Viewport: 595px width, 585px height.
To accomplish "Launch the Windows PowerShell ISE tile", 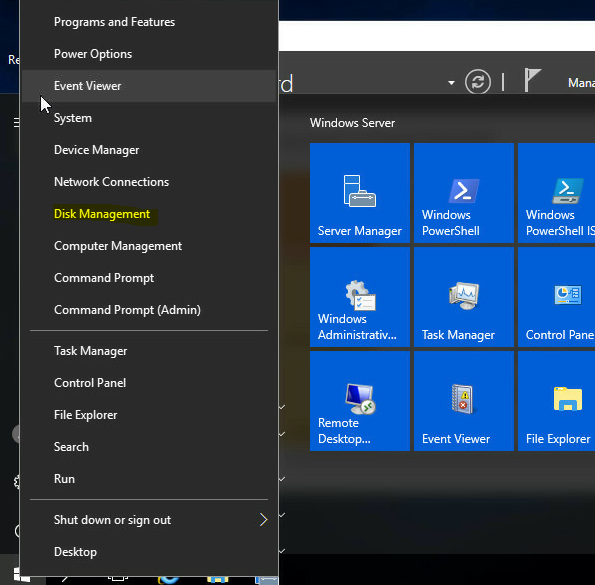I will click(556, 193).
